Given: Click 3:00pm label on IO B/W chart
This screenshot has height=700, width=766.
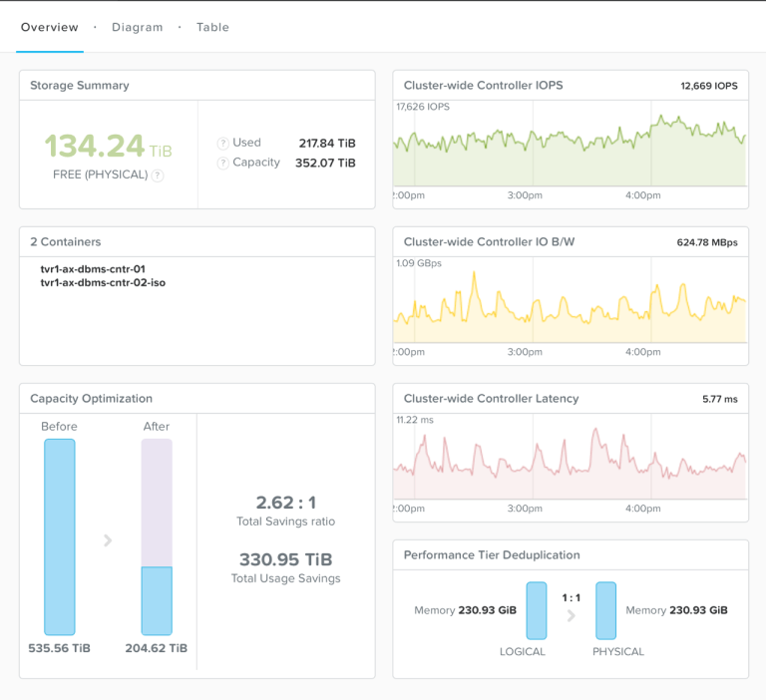Looking at the screenshot, I should [525, 352].
